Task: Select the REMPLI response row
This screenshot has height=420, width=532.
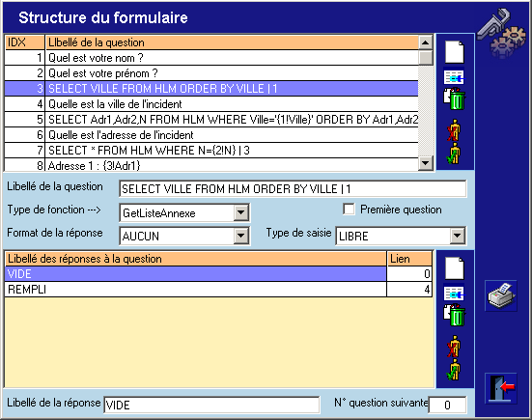Action: click(218, 290)
